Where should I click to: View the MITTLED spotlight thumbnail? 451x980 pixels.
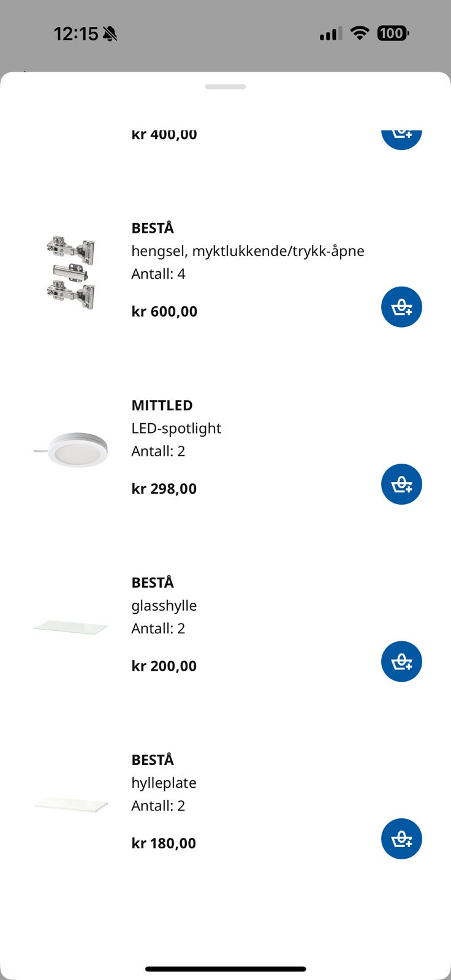pyautogui.click(x=71, y=450)
